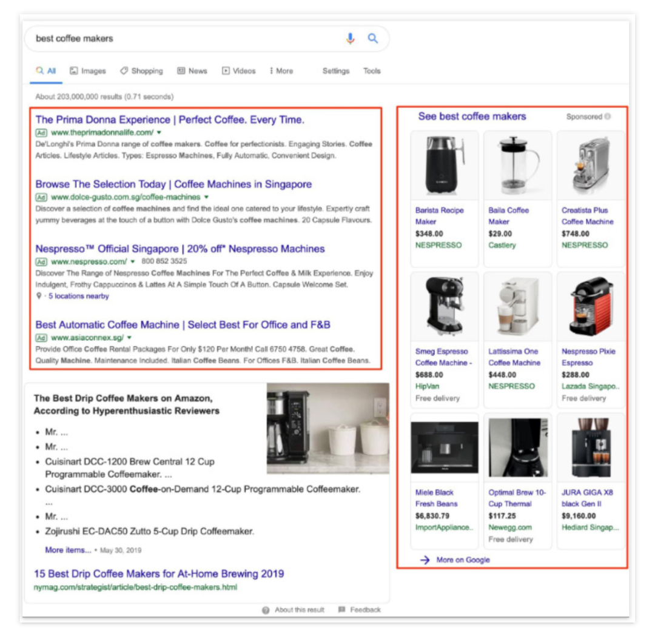Expand dropdown arrow beside www.asiaconnex.sg URL
This screenshot has height=644, width=655.
pyautogui.click(x=129, y=337)
